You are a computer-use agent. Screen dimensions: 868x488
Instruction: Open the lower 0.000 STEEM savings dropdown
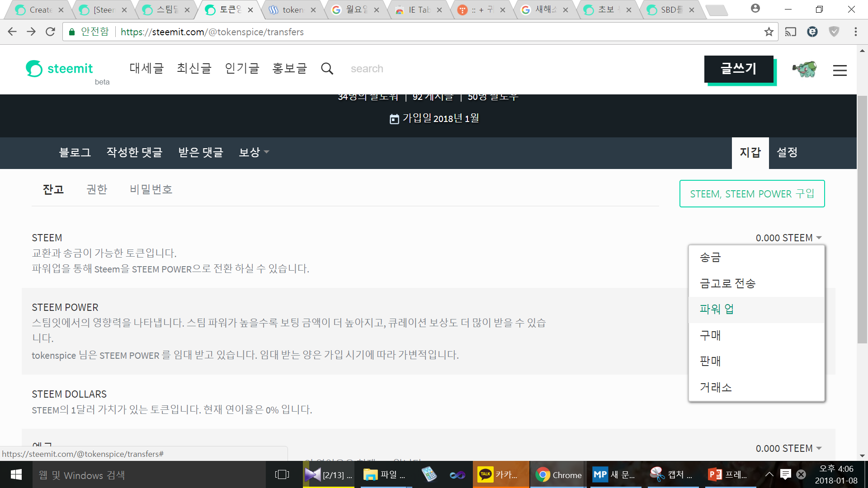[x=789, y=448]
